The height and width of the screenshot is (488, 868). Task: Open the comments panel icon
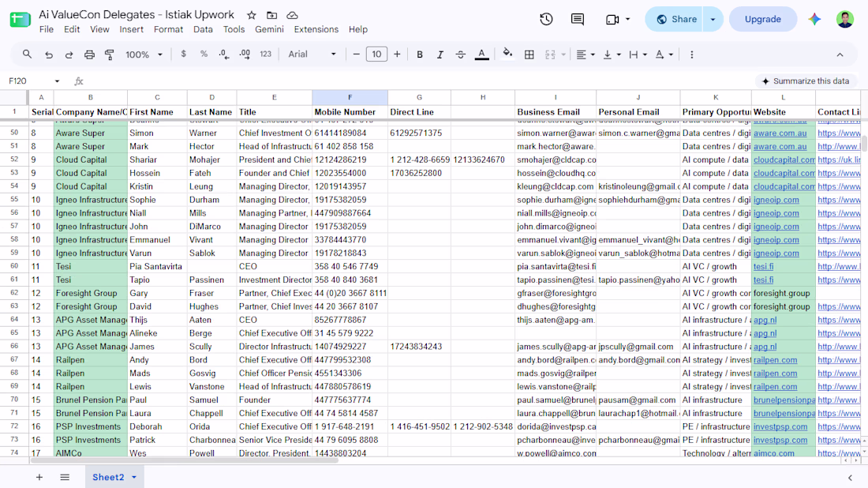pyautogui.click(x=578, y=20)
